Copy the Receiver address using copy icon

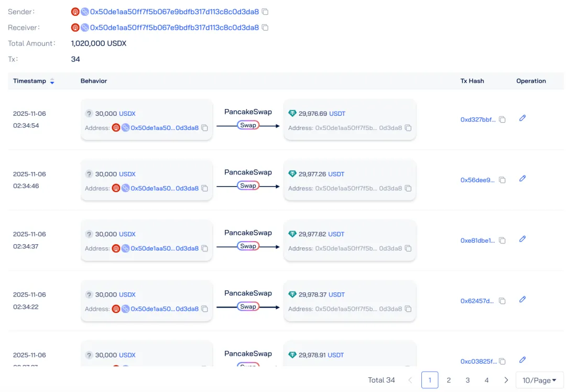click(265, 27)
